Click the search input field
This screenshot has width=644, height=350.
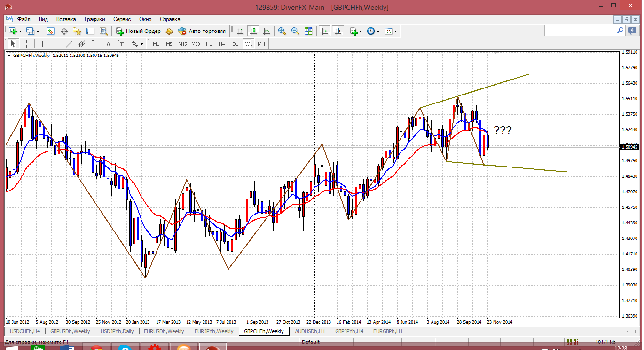[581, 31]
